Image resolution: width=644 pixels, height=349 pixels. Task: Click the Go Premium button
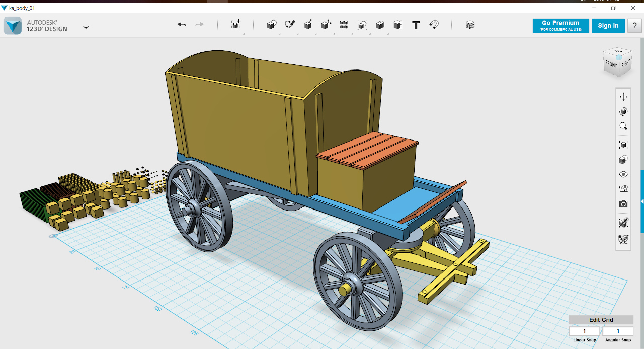560,26
